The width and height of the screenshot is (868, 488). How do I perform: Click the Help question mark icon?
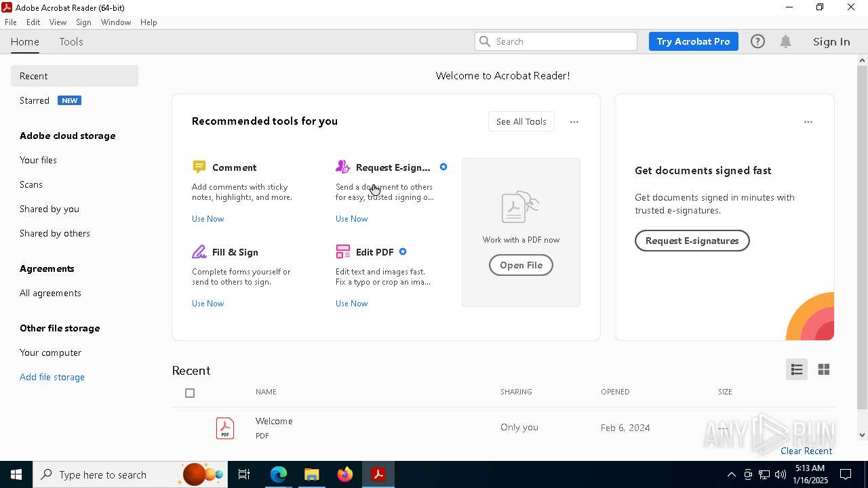pyautogui.click(x=757, y=41)
